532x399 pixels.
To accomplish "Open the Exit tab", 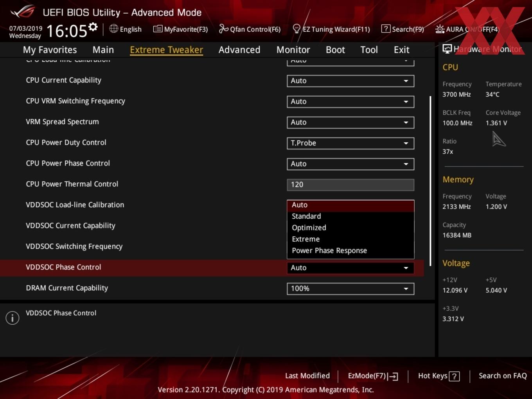I will pos(401,50).
